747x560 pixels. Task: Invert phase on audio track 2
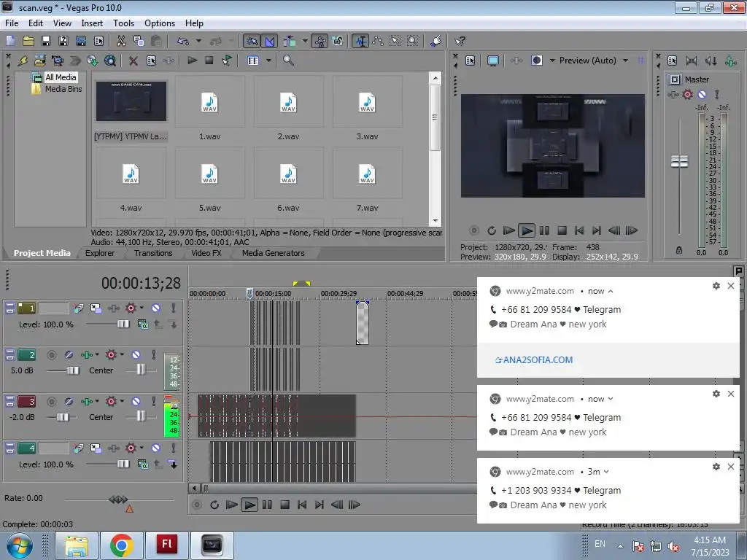click(x=69, y=355)
